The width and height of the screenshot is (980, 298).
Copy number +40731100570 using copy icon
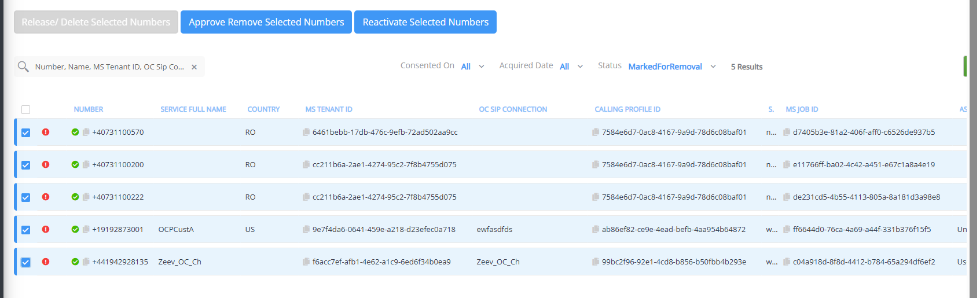(x=86, y=132)
